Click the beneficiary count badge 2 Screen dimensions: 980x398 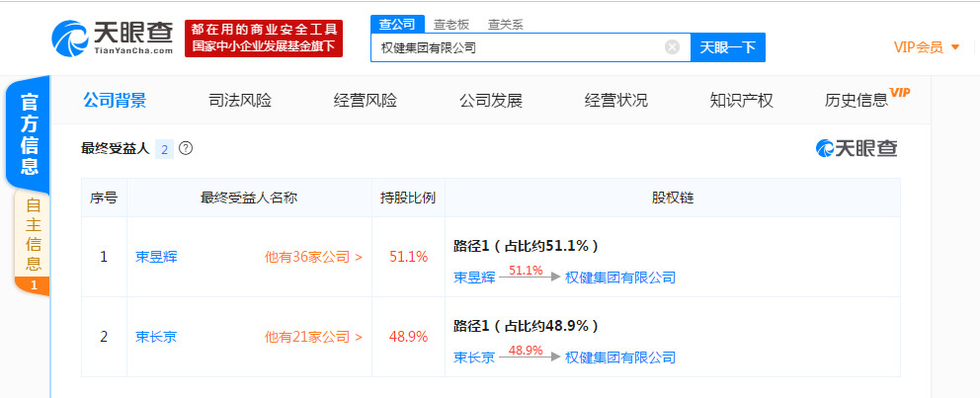[164, 149]
